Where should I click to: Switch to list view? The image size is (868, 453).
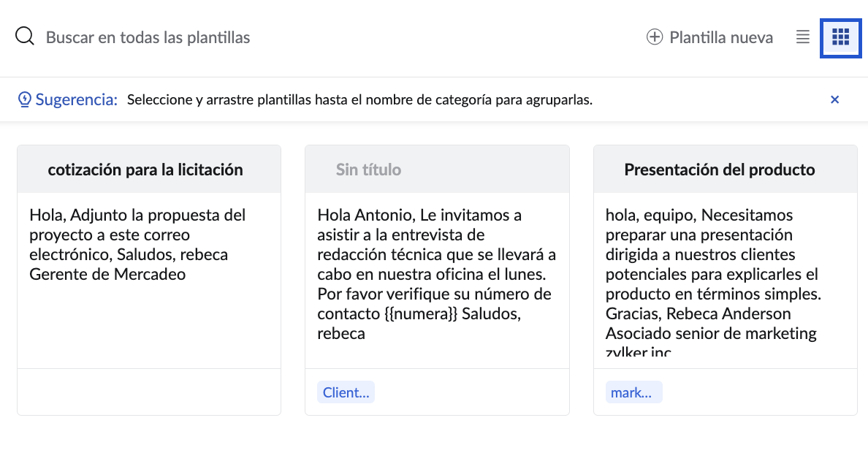point(803,37)
